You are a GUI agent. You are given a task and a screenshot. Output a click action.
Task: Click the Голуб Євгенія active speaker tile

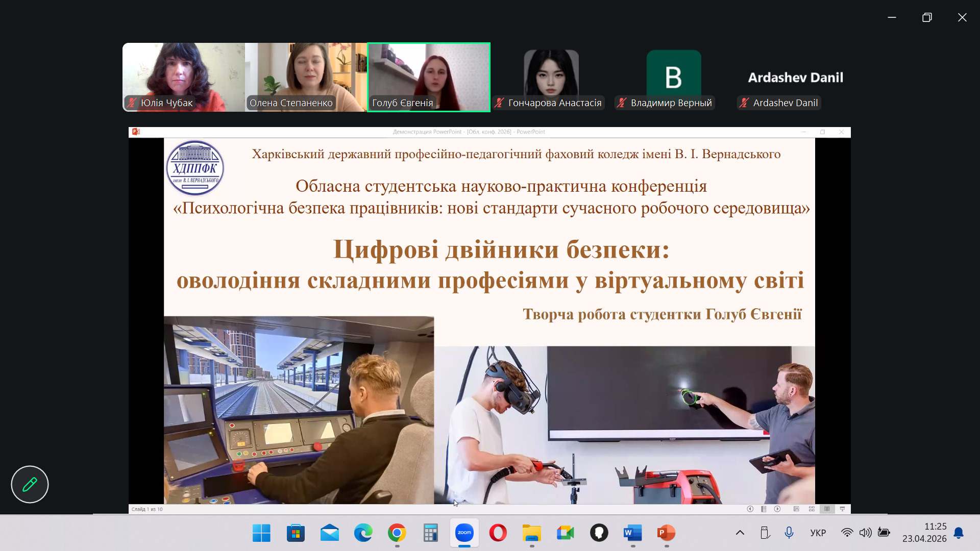pos(429,77)
